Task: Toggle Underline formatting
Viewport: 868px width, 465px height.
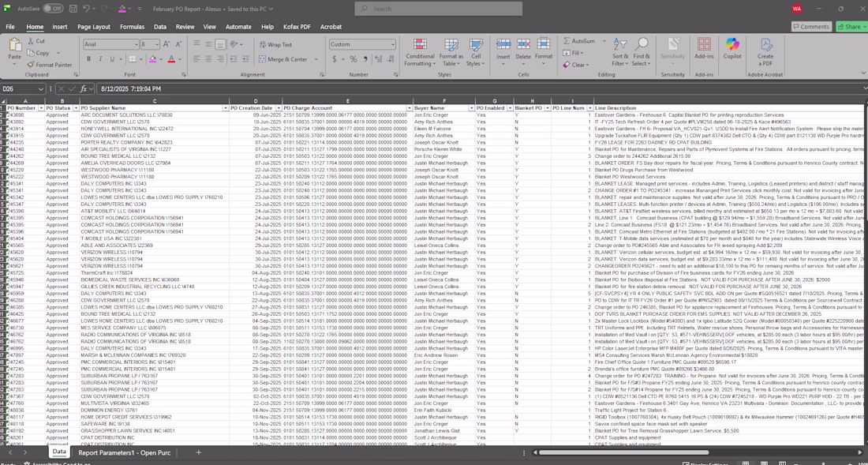Action: pos(112,59)
